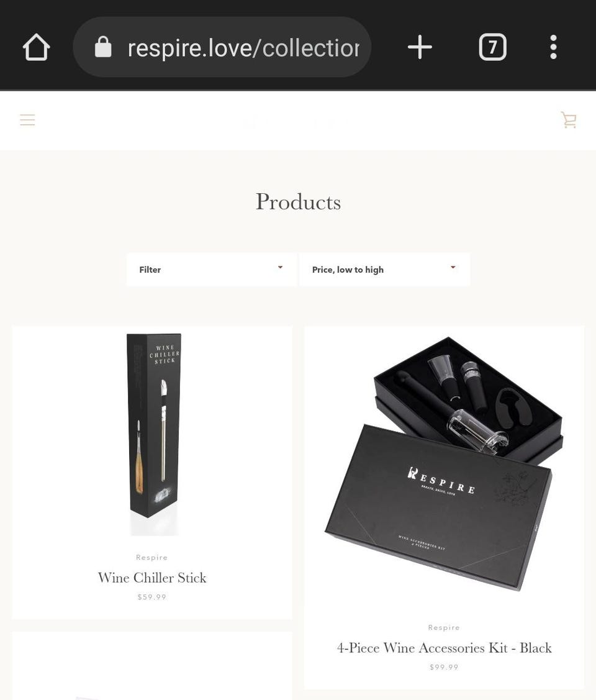Viewport: 596px width, 700px height.
Task: Open the Wine Chiller Stick product image
Action: (153, 434)
